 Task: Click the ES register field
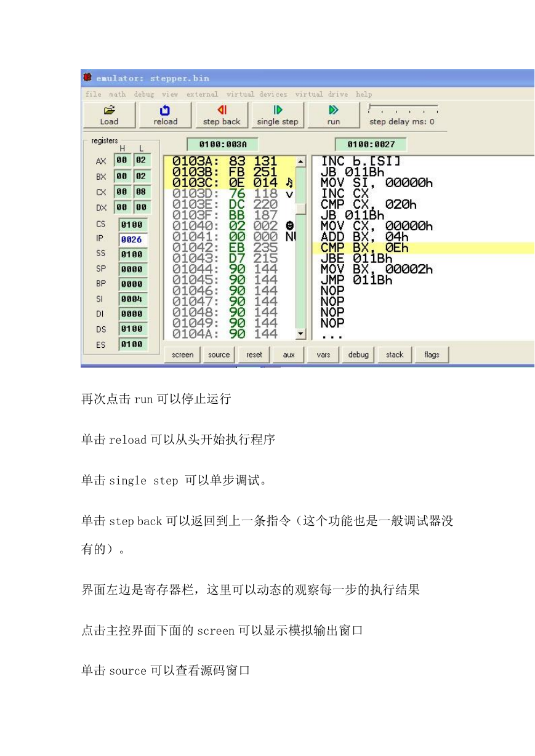132,345
